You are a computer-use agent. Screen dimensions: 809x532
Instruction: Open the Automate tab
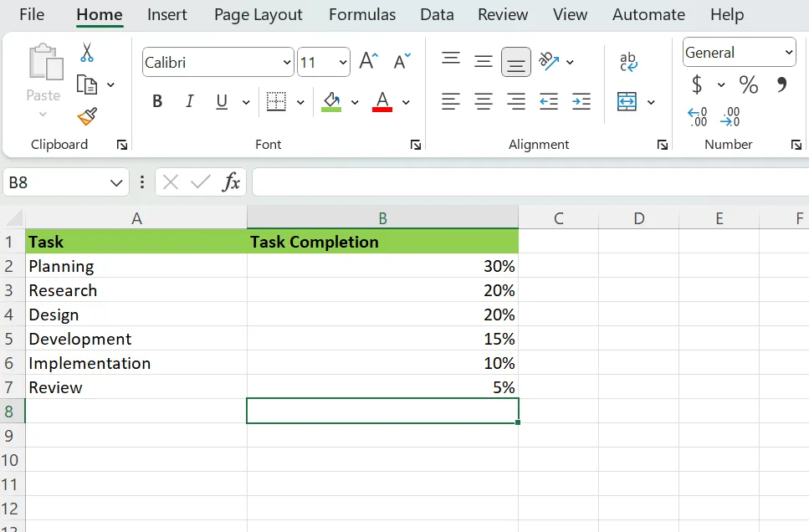[x=648, y=14]
